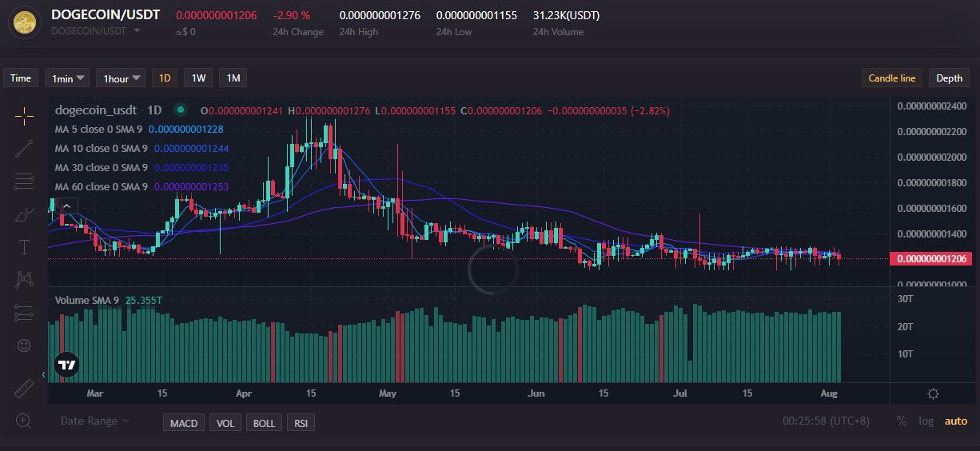Select the brush drawing tool
980x451 pixels.
24,214
